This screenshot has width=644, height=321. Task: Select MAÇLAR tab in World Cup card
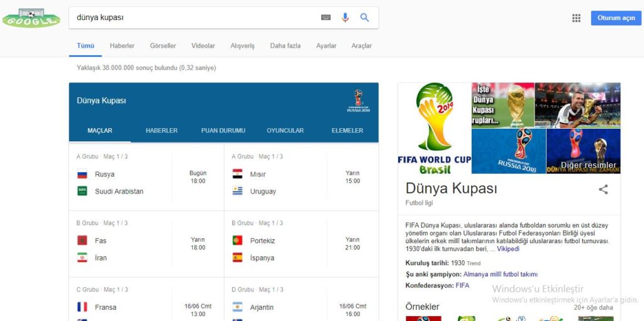coord(100,131)
